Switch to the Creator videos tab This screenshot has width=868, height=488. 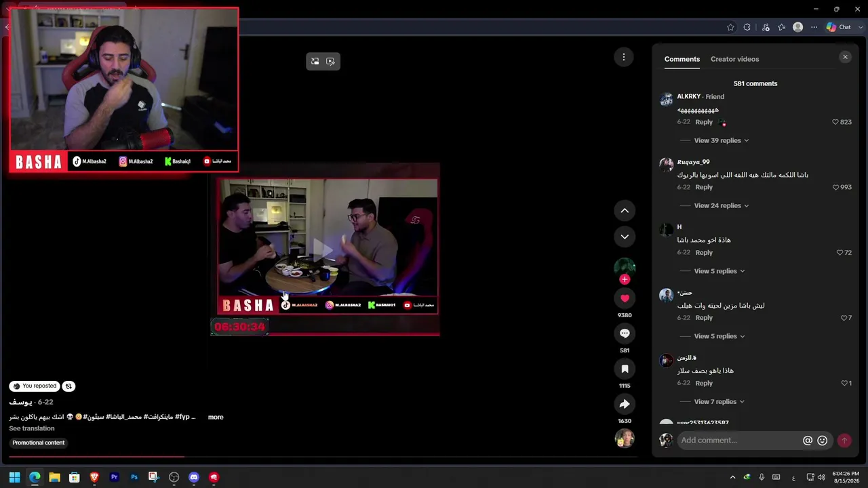(734, 59)
